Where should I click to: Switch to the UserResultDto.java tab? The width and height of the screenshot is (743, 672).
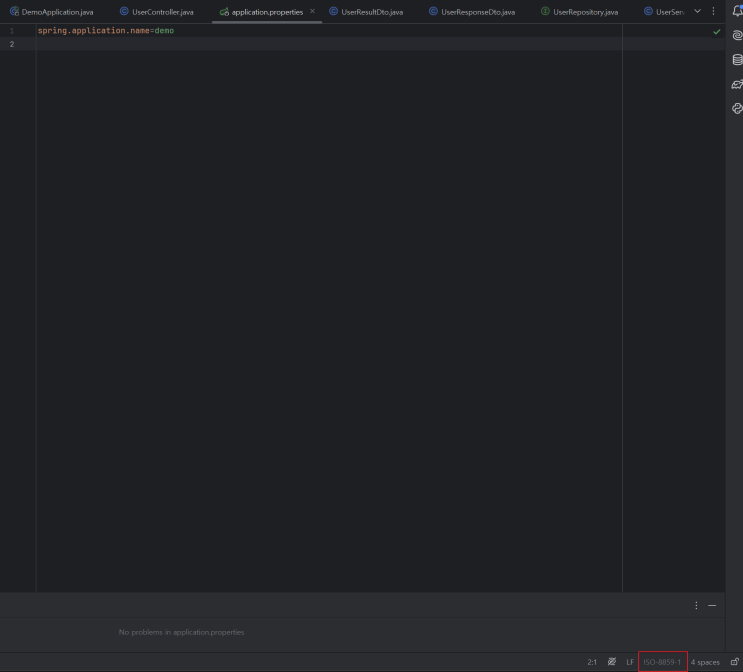(x=366, y=12)
